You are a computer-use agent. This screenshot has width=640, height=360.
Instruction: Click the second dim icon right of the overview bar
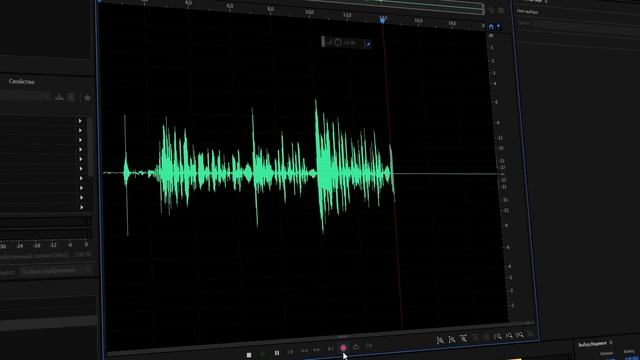(x=501, y=10)
